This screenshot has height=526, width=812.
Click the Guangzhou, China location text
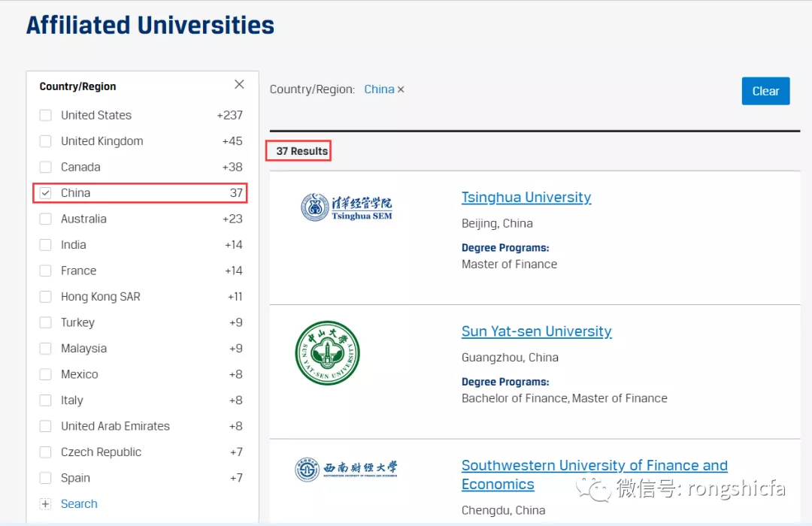[510, 357]
